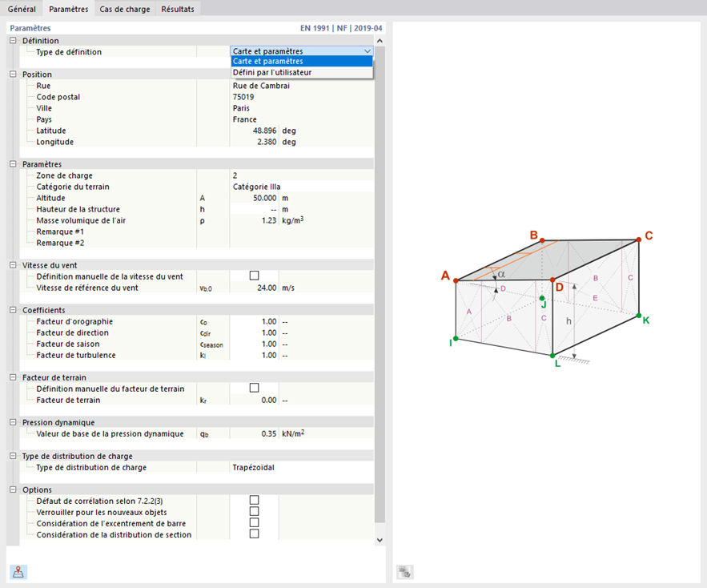The image size is (707, 588).
Task: Switch to the Général tab
Action: pyautogui.click(x=22, y=9)
